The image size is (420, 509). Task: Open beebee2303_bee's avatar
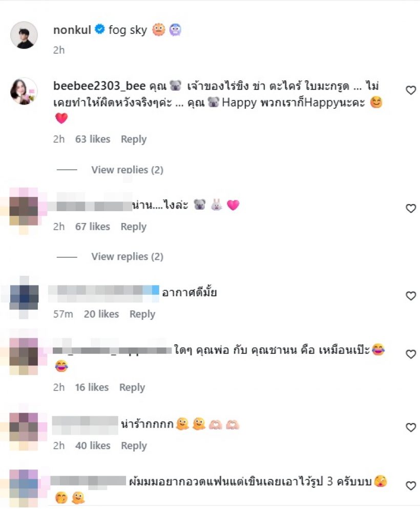[24, 91]
